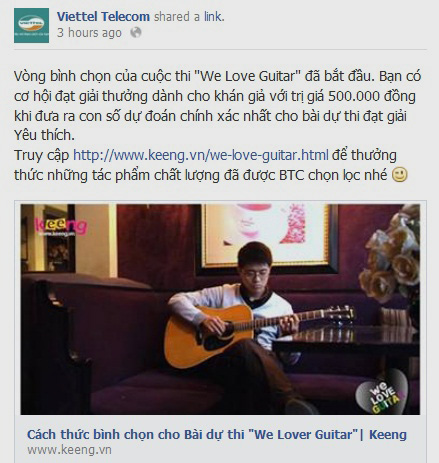
Task: Open the "3 hours ago" timestamp
Action: point(89,33)
